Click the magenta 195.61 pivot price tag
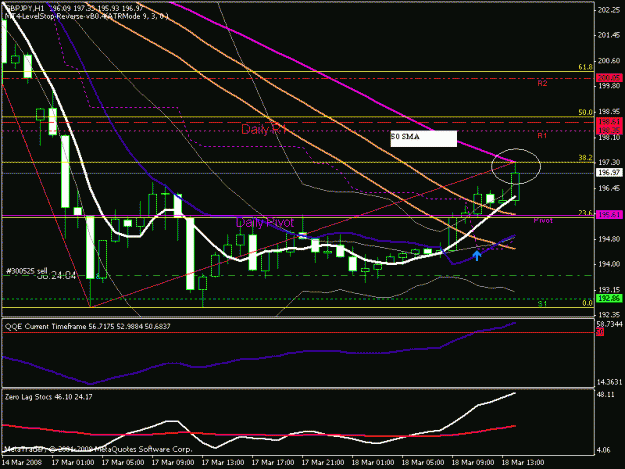The width and height of the screenshot is (625, 469). tap(609, 215)
